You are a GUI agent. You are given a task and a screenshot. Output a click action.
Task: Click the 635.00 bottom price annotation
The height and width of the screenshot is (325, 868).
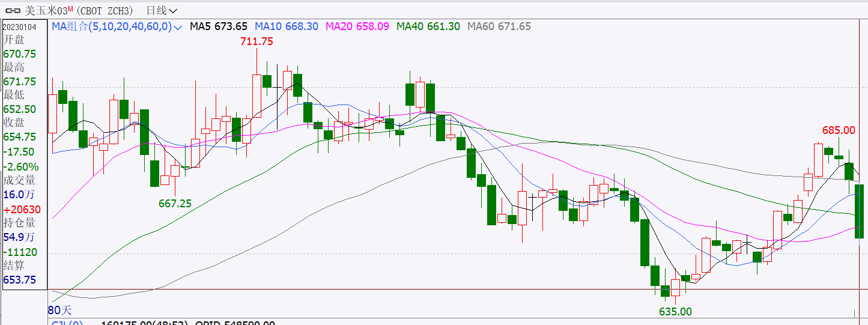(675, 311)
